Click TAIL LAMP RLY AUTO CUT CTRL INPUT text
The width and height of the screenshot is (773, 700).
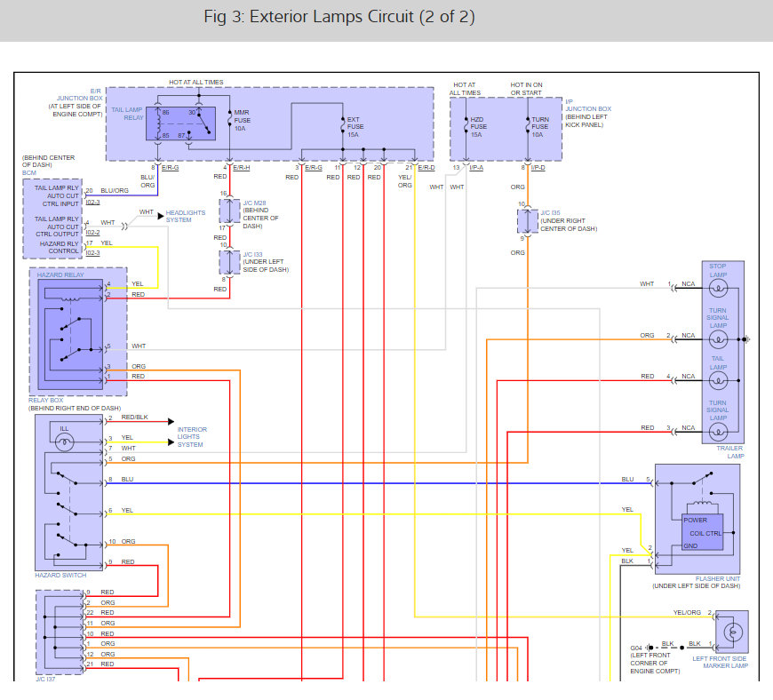[57, 195]
